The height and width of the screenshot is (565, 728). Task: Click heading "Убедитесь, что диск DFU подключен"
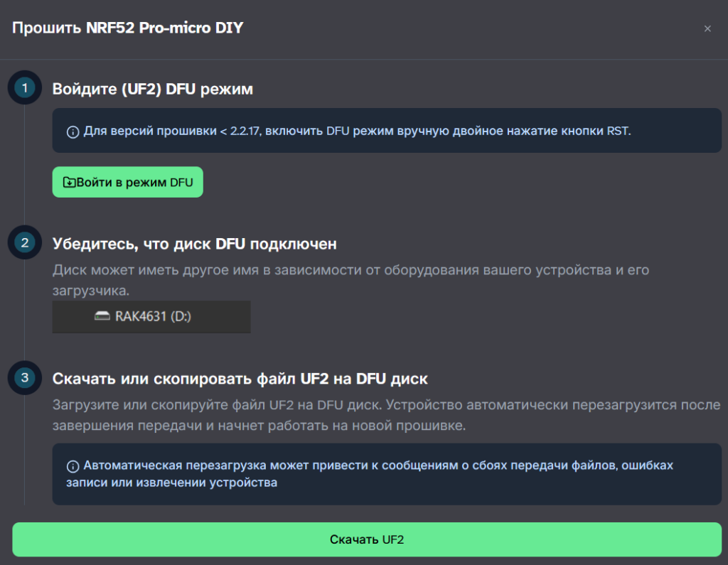point(194,244)
